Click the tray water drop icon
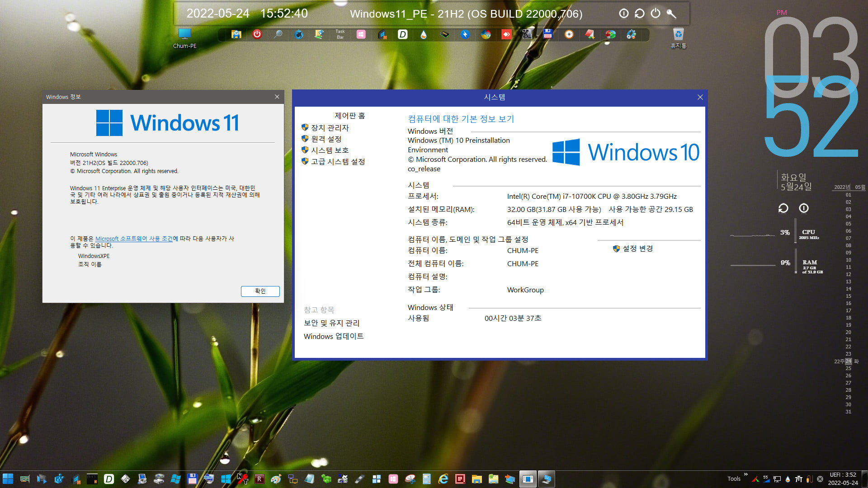The width and height of the screenshot is (868, 488). (x=788, y=479)
